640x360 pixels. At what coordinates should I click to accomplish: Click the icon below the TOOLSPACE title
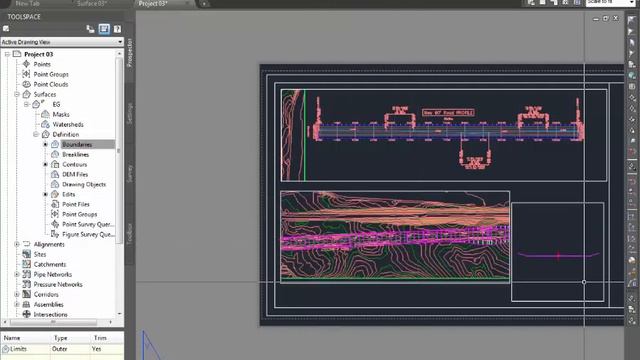point(6,29)
